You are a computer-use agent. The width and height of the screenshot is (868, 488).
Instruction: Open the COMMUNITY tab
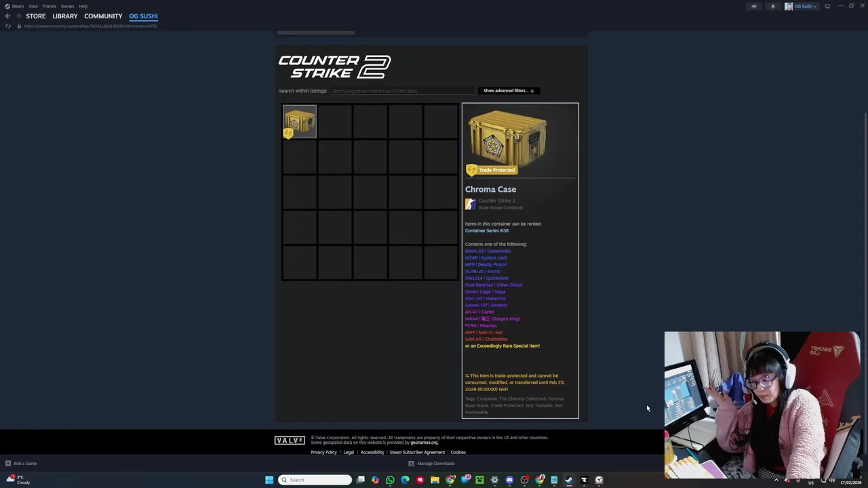103,16
